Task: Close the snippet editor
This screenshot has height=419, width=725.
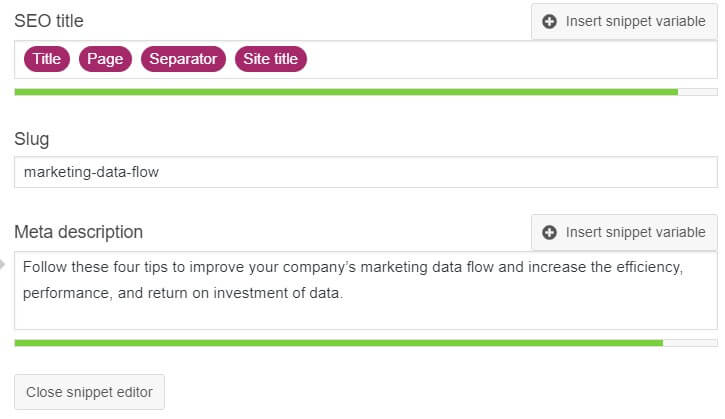Action: [x=89, y=392]
